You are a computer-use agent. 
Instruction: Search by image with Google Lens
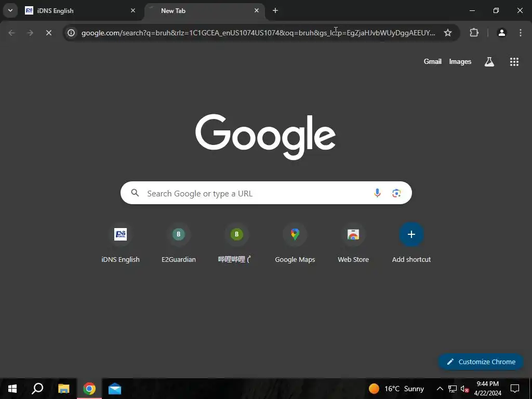coord(396,193)
